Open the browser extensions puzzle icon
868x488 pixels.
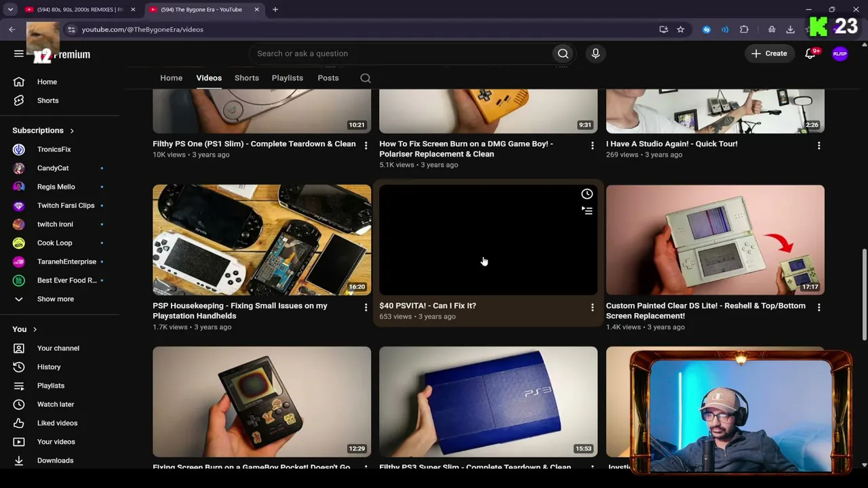(744, 29)
